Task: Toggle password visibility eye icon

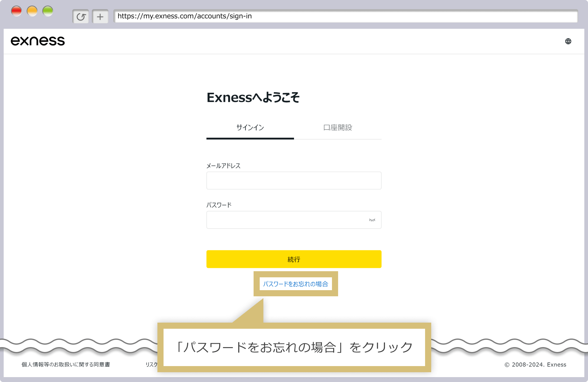Action: 372,220
